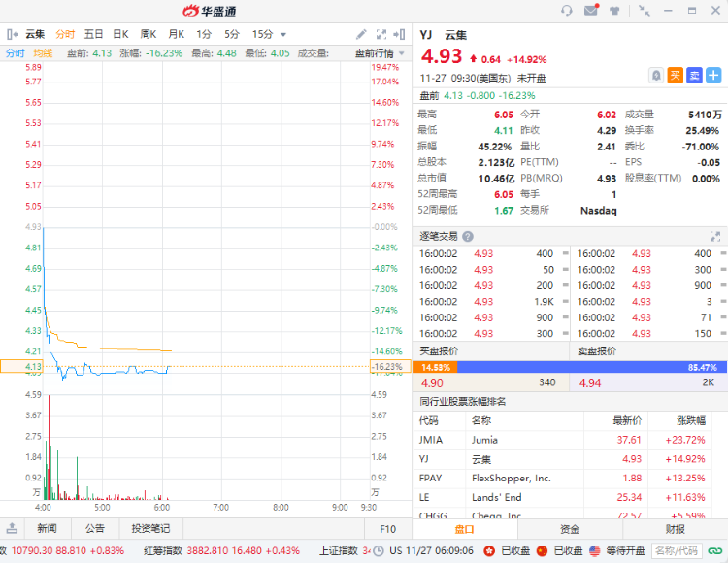Open the 投资笔记 notes tab
Screen dimensions: 728x563
click(x=150, y=529)
